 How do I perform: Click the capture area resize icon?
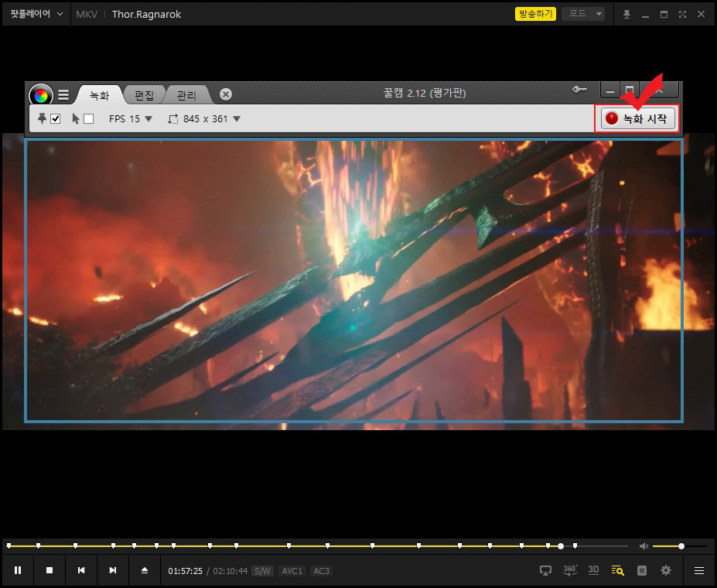pos(172,119)
